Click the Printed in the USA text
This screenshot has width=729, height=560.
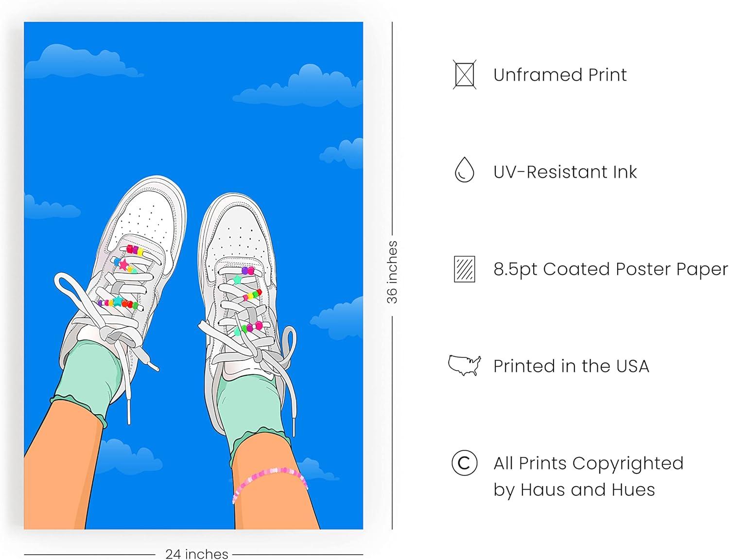pyautogui.click(x=571, y=366)
